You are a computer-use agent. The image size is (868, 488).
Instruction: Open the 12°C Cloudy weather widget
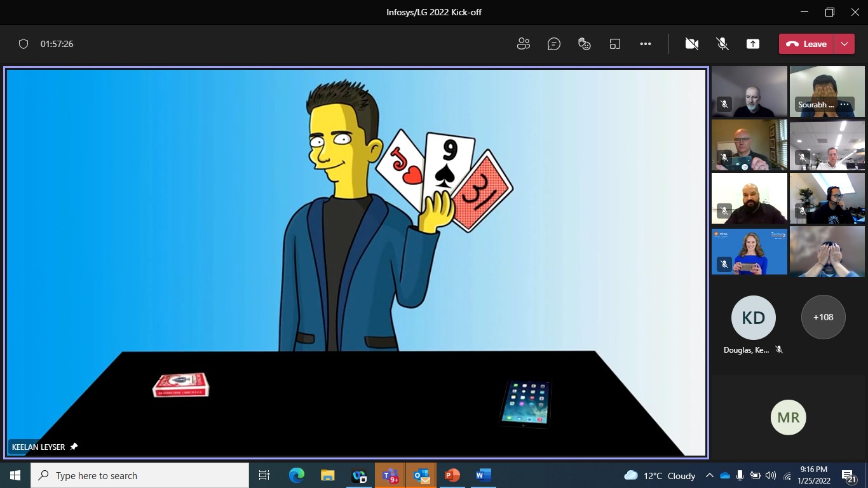660,475
